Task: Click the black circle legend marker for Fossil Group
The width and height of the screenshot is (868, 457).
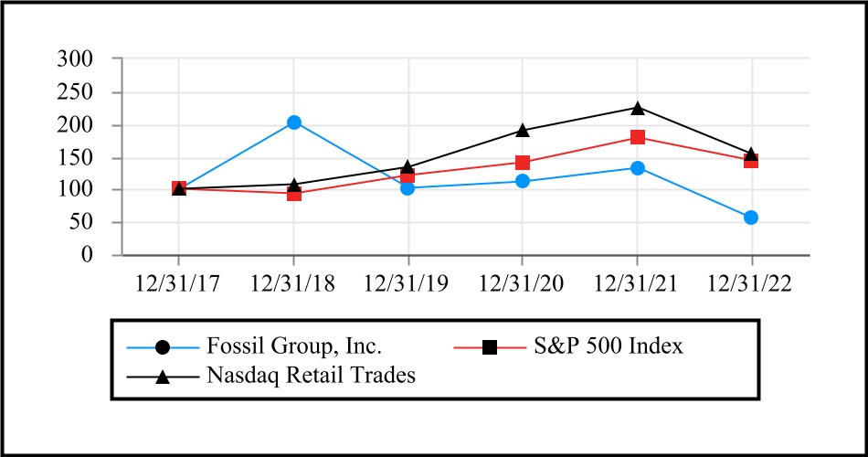Action: pyautogui.click(x=163, y=347)
